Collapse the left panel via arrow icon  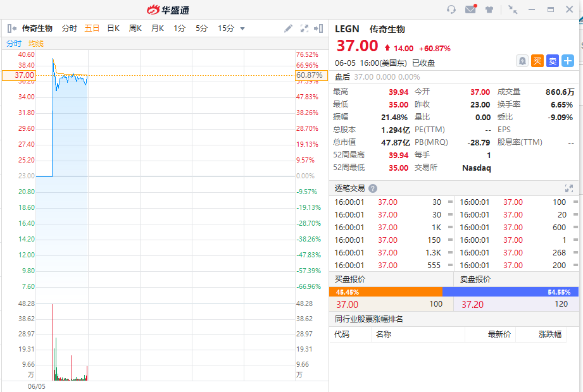(12, 28)
